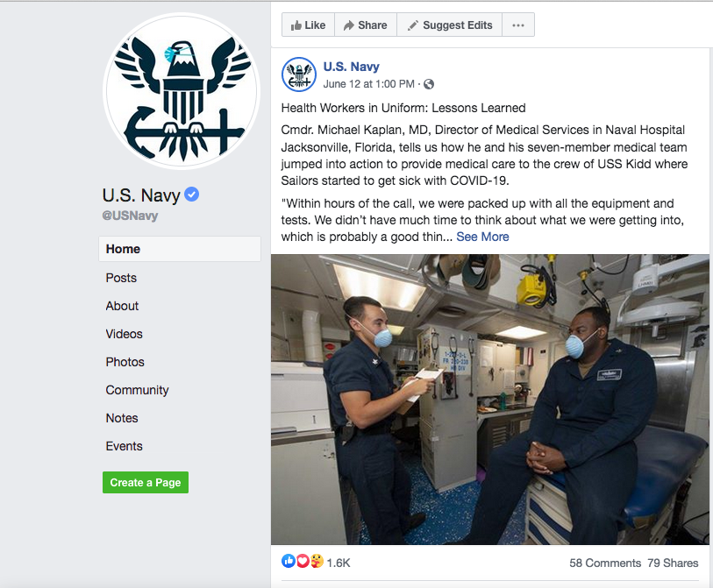
Task: Open the Videos section
Action: coord(125,334)
